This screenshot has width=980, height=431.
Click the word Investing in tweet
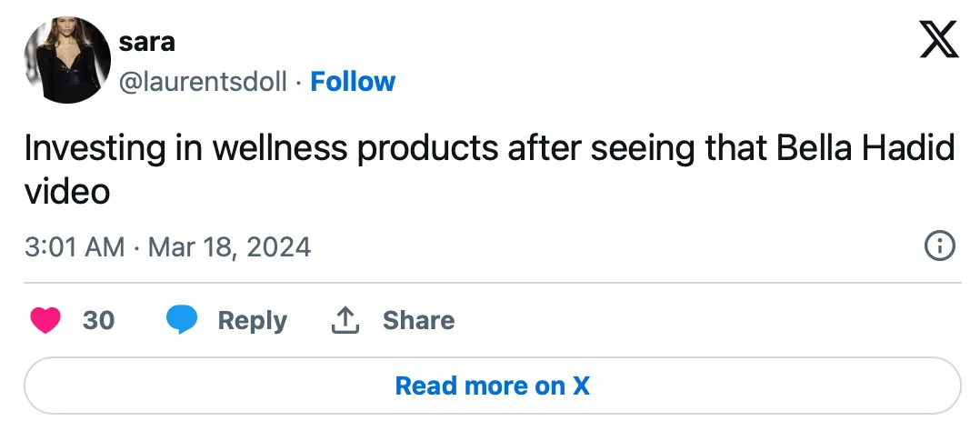tap(95, 149)
